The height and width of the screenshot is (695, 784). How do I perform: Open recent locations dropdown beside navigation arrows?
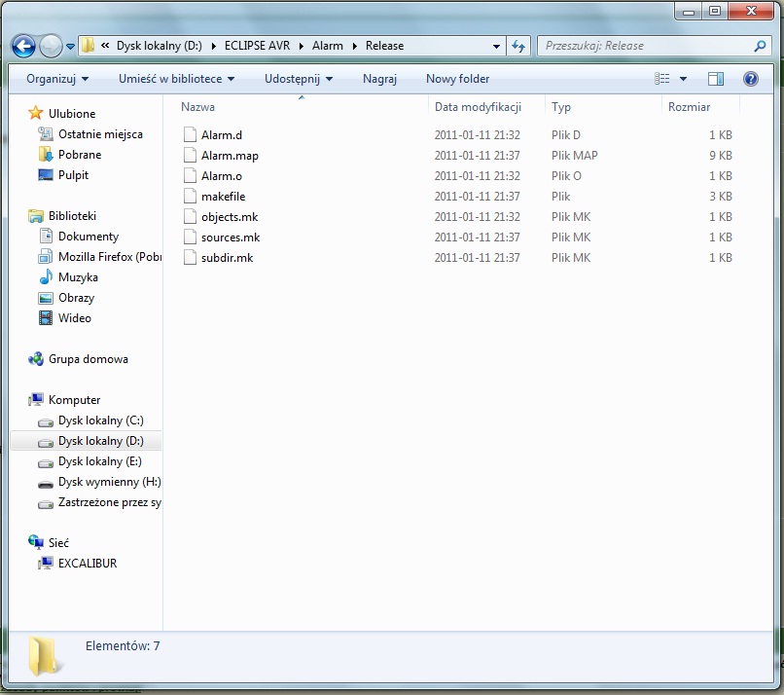click(70, 47)
